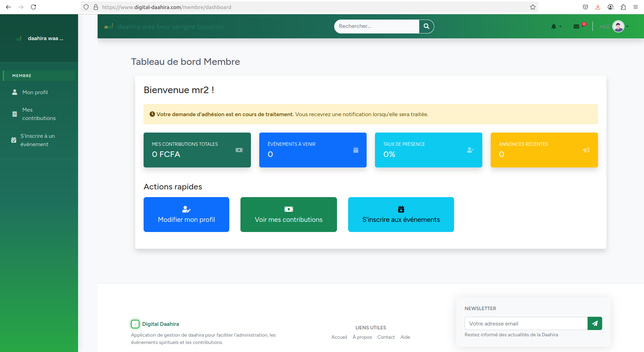Click the sidebar brand logo icon
The width and height of the screenshot is (644, 352).
(x=19, y=38)
